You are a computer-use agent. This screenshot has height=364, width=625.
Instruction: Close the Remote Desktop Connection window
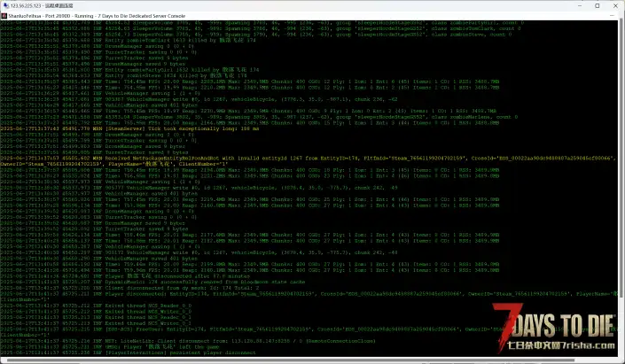613,4
